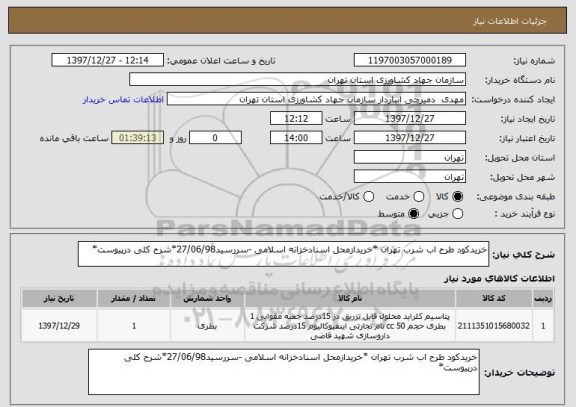Click the creation time 12:12 field
Image resolution: width=576 pixels, height=407 pixels.
[x=296, y=119]
